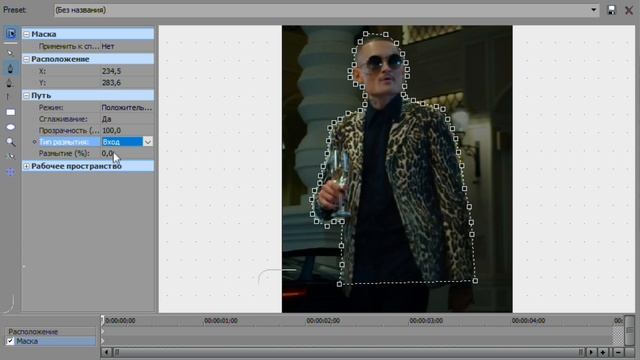640x360 pixels.
Task: Click the timeline ruler at 00:00:04:00
Action: [528, 321]
